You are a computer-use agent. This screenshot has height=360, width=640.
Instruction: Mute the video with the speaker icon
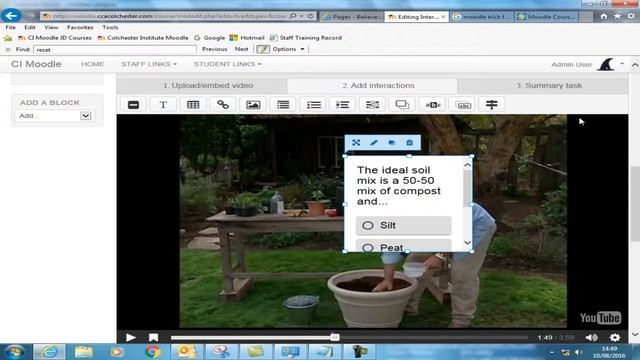591,338
